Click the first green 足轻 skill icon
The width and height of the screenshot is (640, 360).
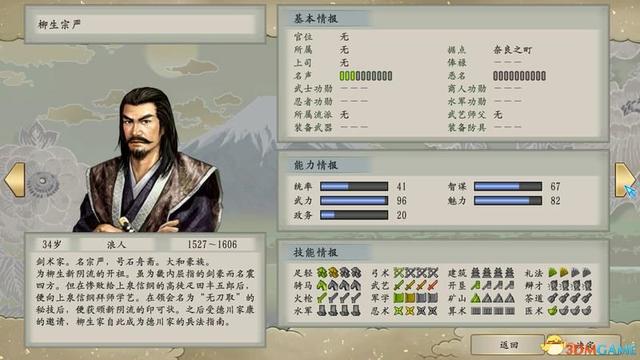click(x=322, y=272)
